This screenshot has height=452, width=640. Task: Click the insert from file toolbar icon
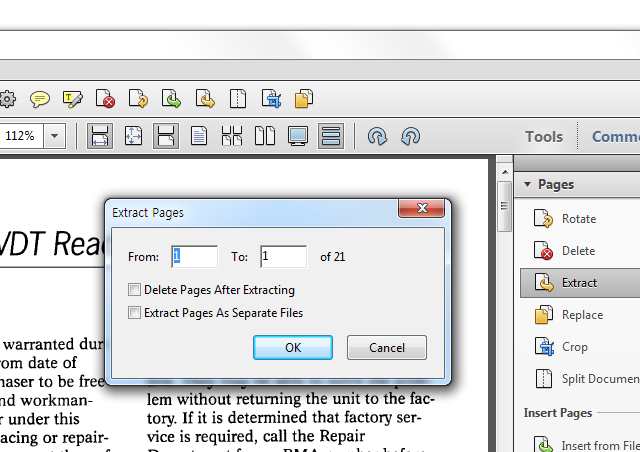[x=171, y=99]
